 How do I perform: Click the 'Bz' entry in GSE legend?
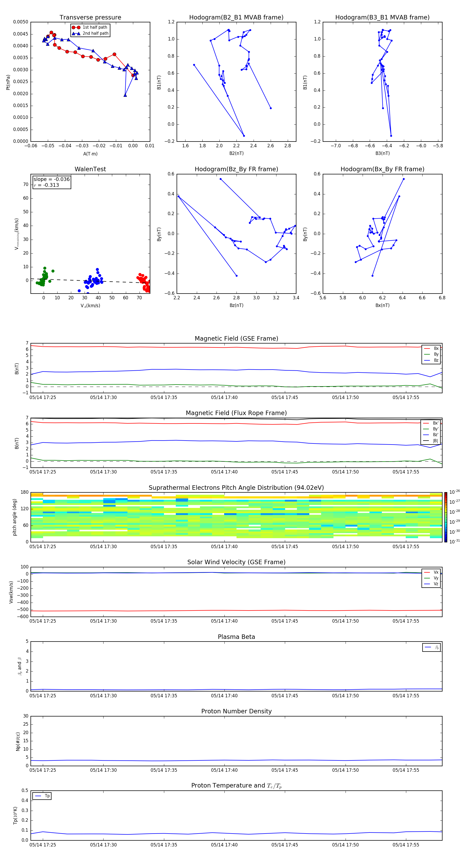tap(431, 361)
